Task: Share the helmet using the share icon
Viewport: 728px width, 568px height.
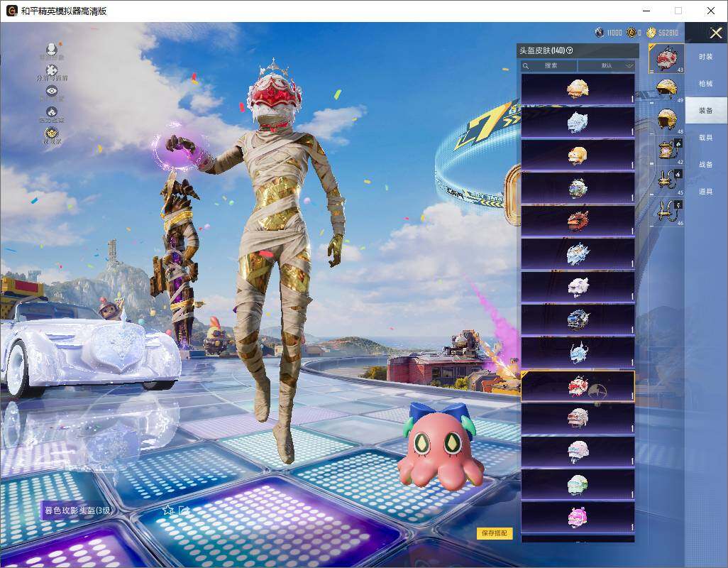Action: coord(184,510)
